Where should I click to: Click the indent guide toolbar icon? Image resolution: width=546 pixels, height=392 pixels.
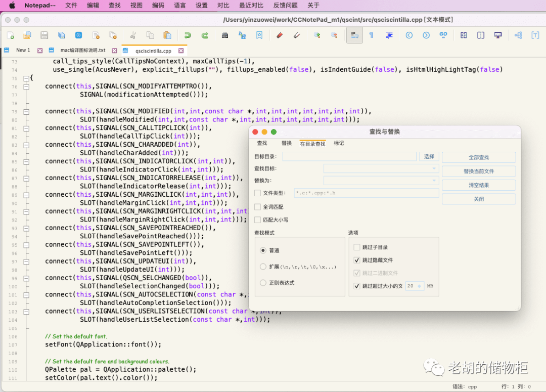pos(389,35)
